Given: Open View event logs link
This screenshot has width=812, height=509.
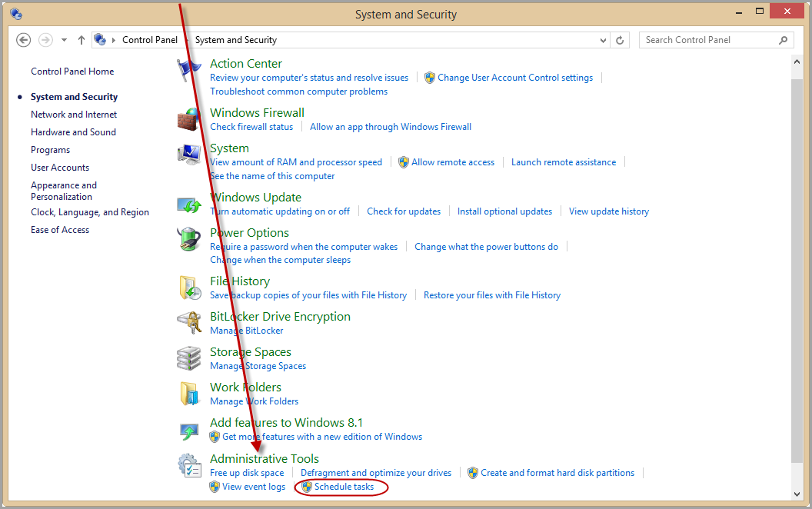Looking at the screenshot, I should tap(254, 487).
